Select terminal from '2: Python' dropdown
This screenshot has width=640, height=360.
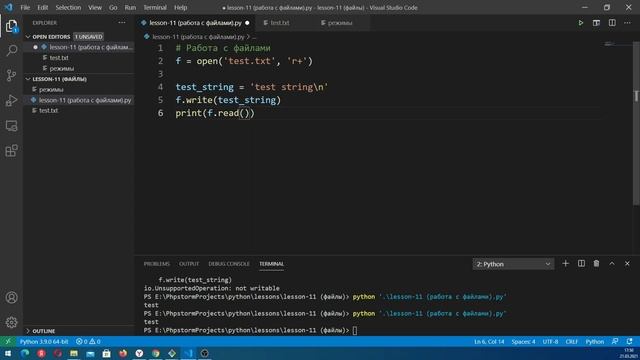[x=513, y=264]
